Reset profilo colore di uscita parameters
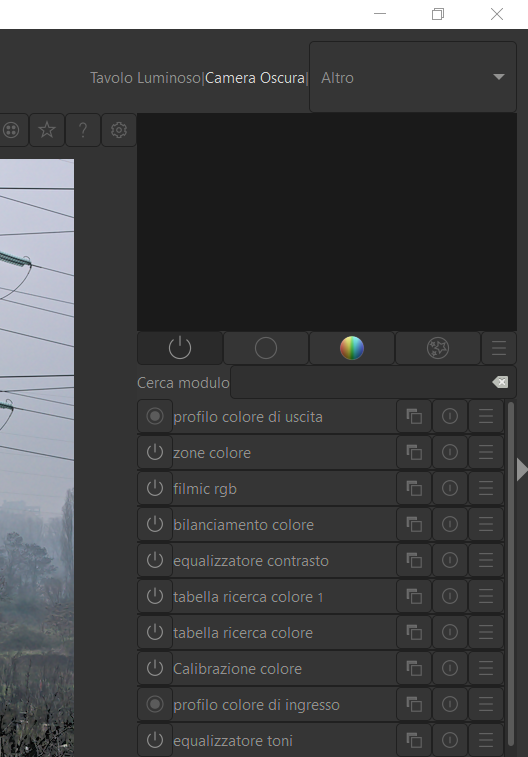The height and width of the screenshot is (757, 528). pyautogui.click(x=450, y=416)
